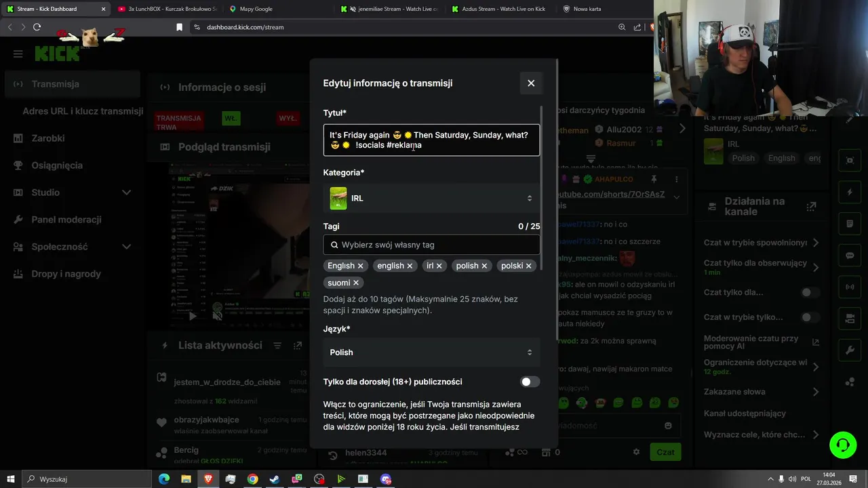Image resolution: width=868 pixels, height=488 pixels.
Task: Remove the English tag chip
Action: [361, 266]
